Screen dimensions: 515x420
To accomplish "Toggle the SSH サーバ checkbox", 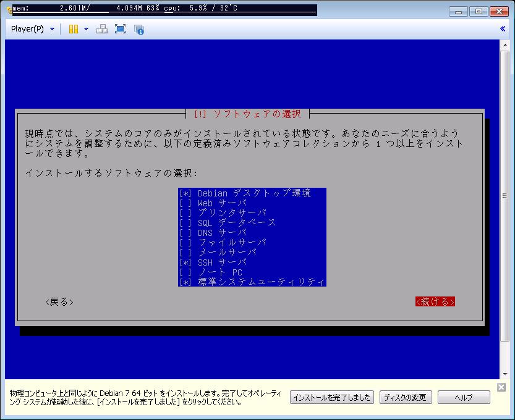I will [185, 262].
